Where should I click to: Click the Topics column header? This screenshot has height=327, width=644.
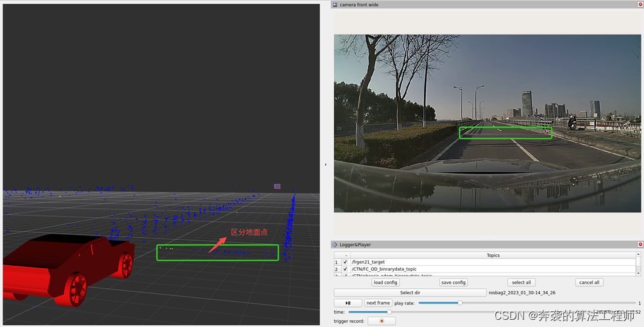(493, 255)
